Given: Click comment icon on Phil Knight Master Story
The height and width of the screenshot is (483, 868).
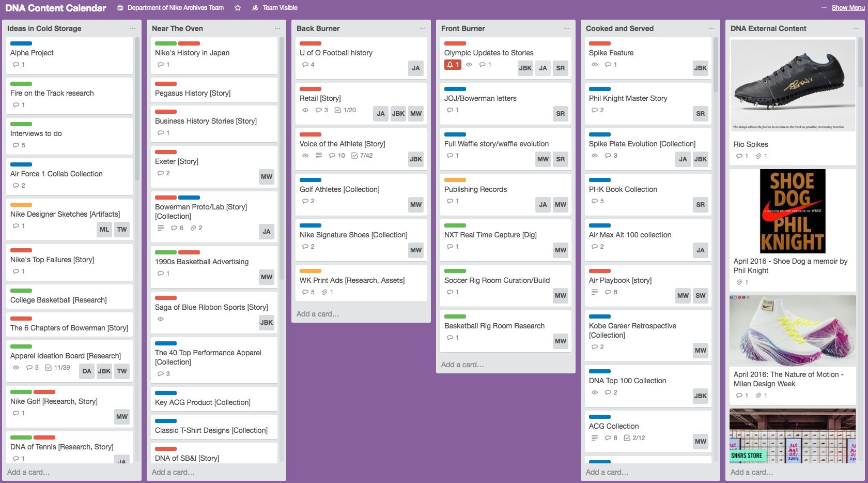Looking at the screenshot, I should pos(595,110).
